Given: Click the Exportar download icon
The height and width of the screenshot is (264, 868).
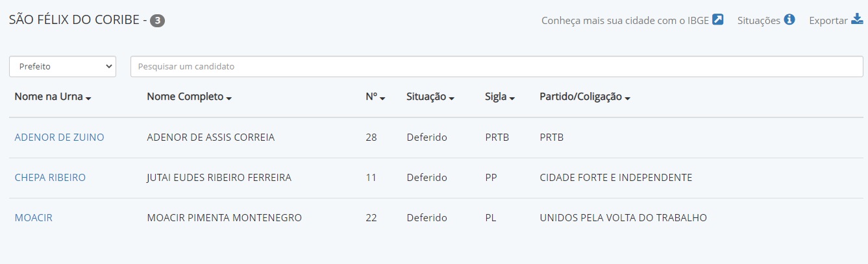Looking at the screenshot, I should tap(857, 19).
